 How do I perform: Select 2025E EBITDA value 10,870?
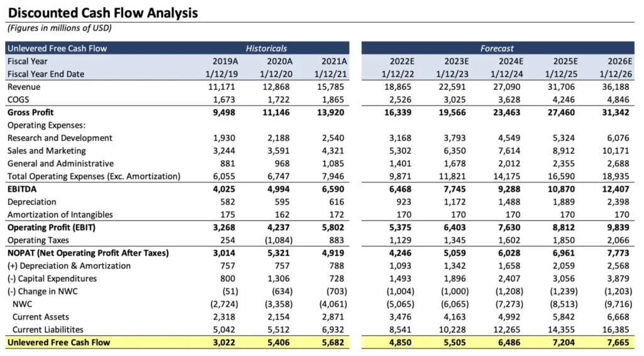click(x=561, y=189)
